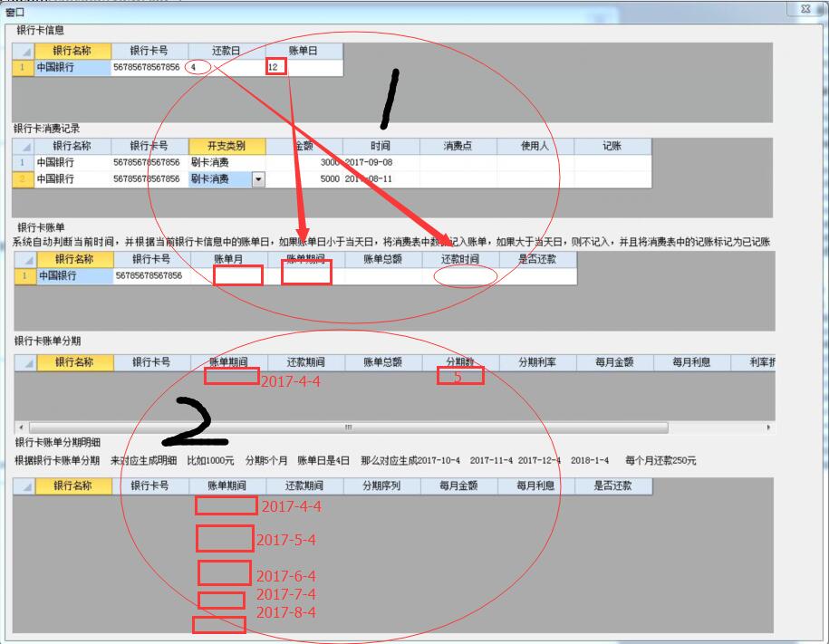Click the 消费点 column header

coord(458,146)
